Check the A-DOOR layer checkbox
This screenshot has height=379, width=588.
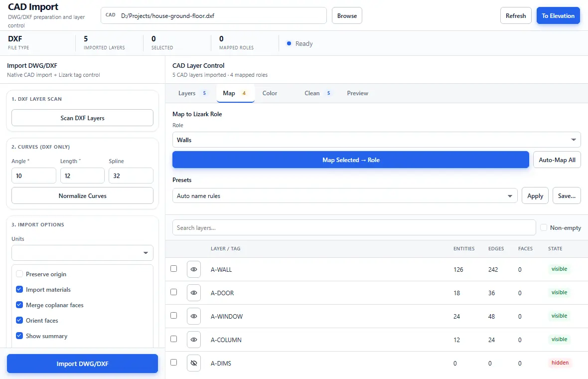173,292
